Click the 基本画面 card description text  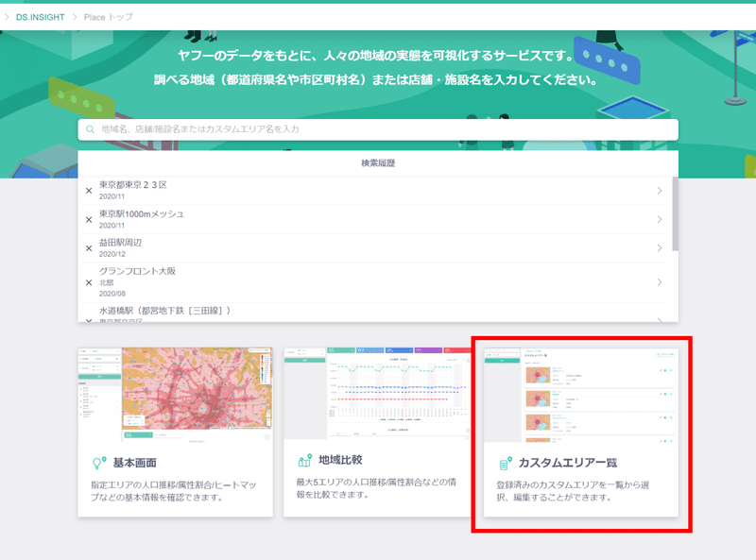[x=174, y=491]
